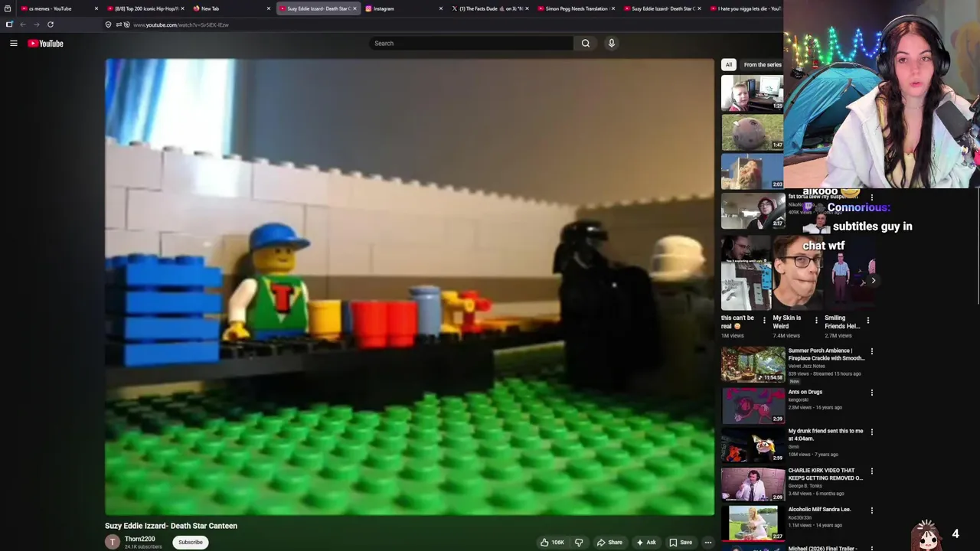This screenshot has height=551, width=980.
Task: Open options for 'CHARLIE KIRK VIDEO'
Action: 871,471
